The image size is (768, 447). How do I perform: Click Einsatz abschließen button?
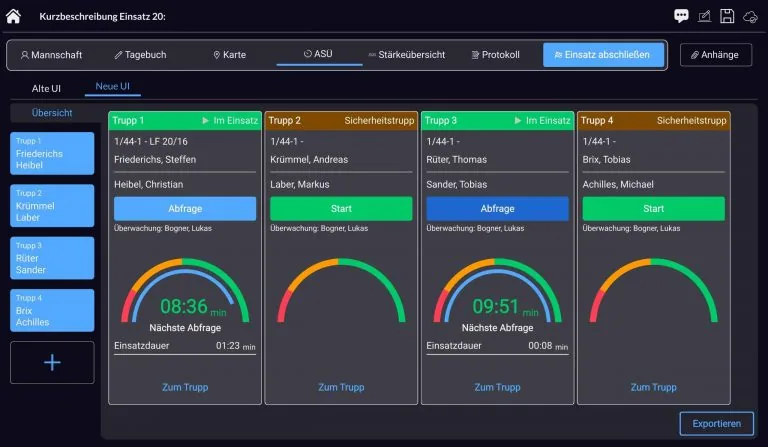tap(603, 55)
